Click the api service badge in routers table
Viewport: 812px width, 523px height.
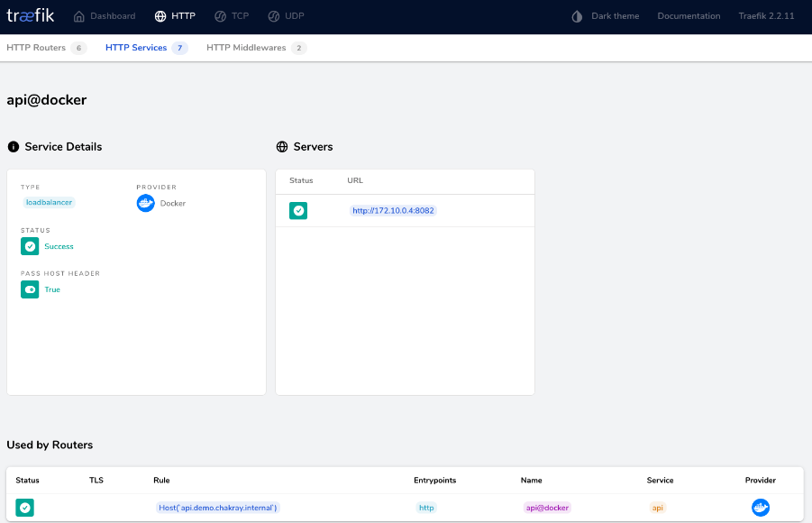coord(657,508)
